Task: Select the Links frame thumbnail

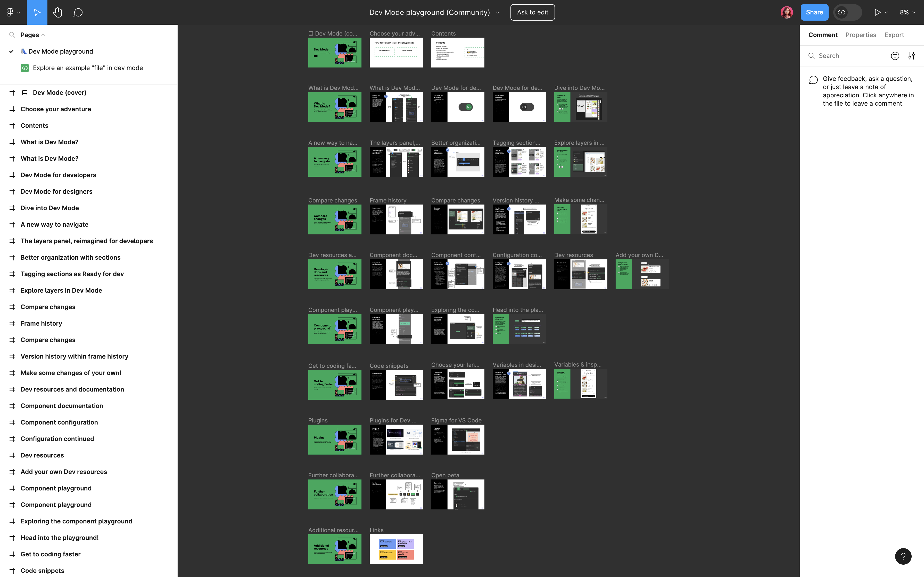Action: coord(396,549)
